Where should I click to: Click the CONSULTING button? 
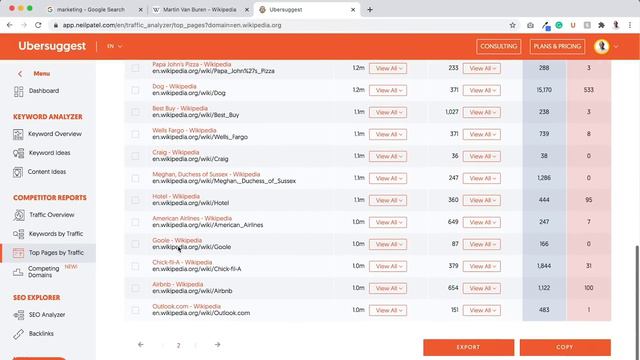[498, 47]
